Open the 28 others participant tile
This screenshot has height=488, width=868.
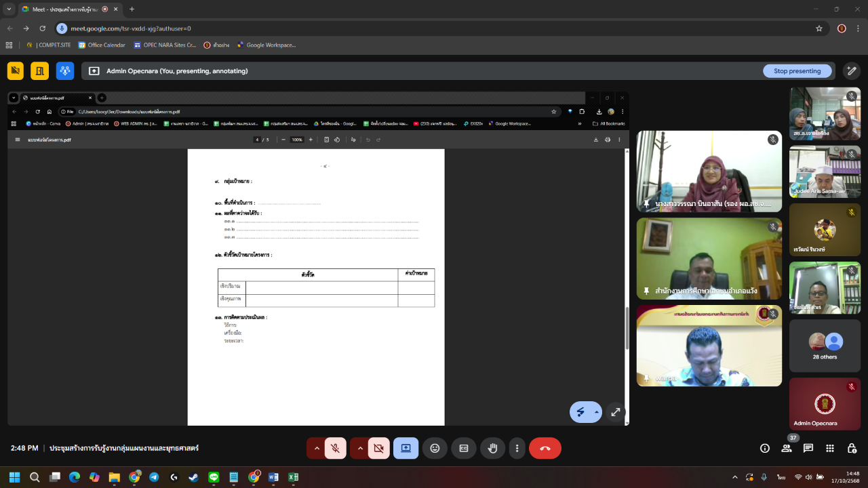[825, 346]
